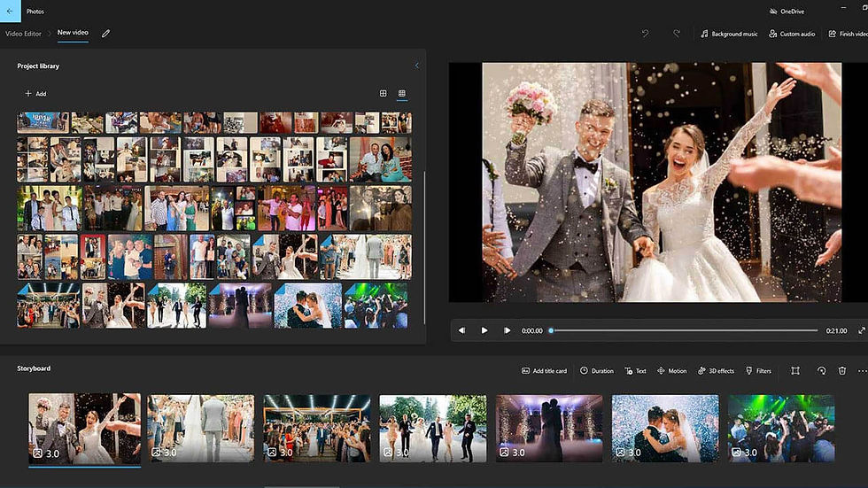Step back one frame in preview
868x488 pixels.
point(461,330)
